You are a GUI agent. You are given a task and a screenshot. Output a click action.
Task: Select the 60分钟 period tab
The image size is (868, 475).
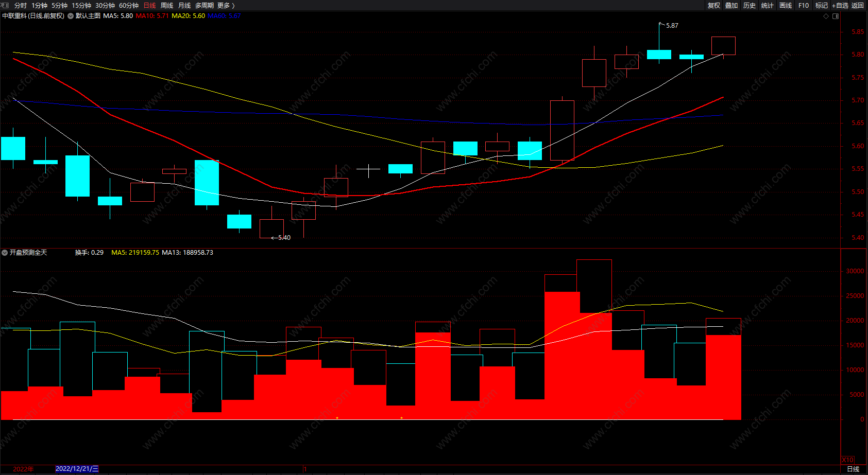(x=129, y=5)
